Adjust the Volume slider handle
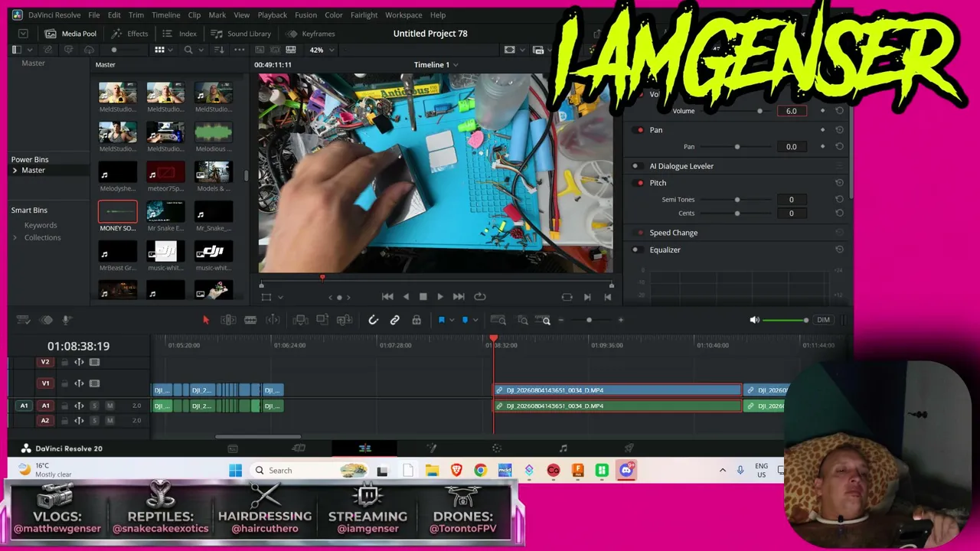The width and height of the screenshot is (980, 551). coord(759,111)
